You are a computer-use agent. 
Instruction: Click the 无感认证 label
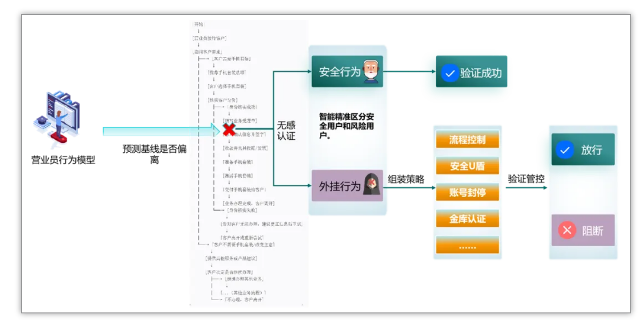[x=286, y=131]
